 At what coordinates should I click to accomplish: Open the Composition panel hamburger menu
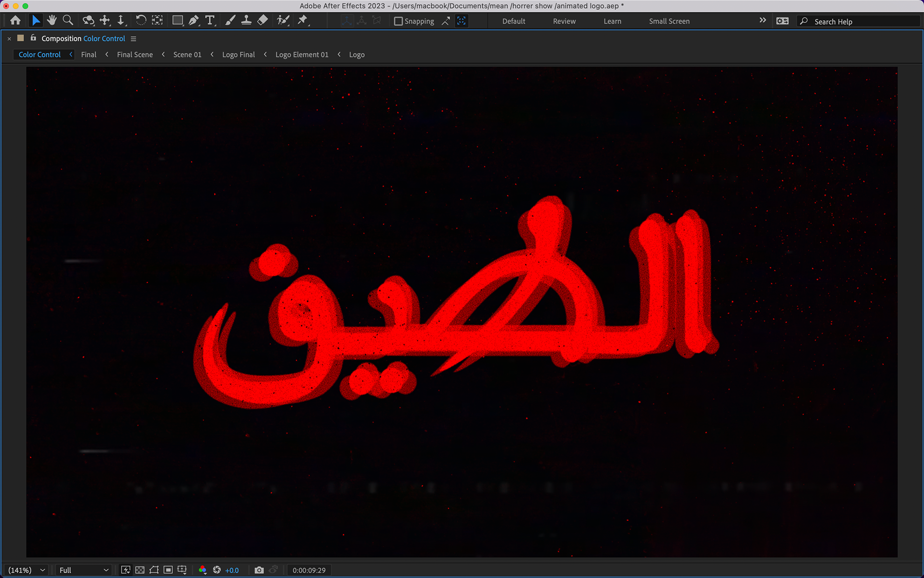tap(133, 39)
